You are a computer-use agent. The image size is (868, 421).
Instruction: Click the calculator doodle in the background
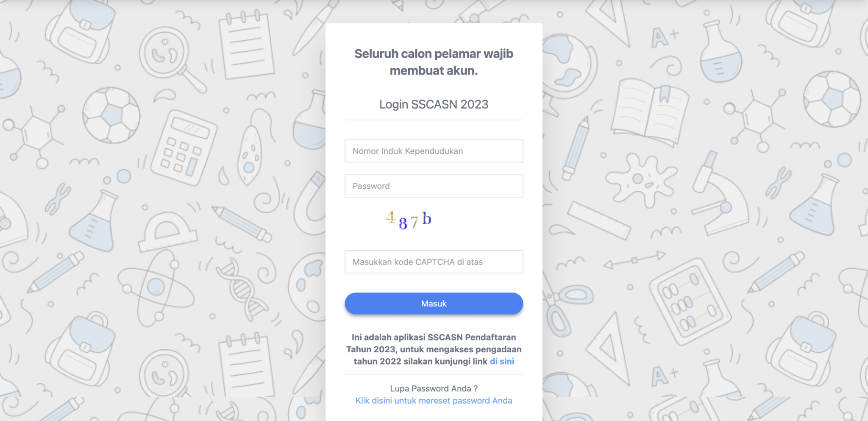click(x=184, y=148)
